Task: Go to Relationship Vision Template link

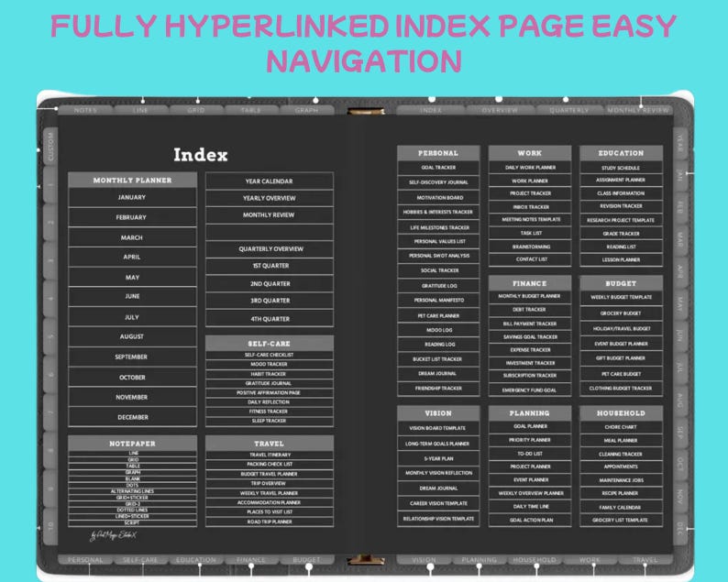Action: pyautogui.click(x=438, y=519)
